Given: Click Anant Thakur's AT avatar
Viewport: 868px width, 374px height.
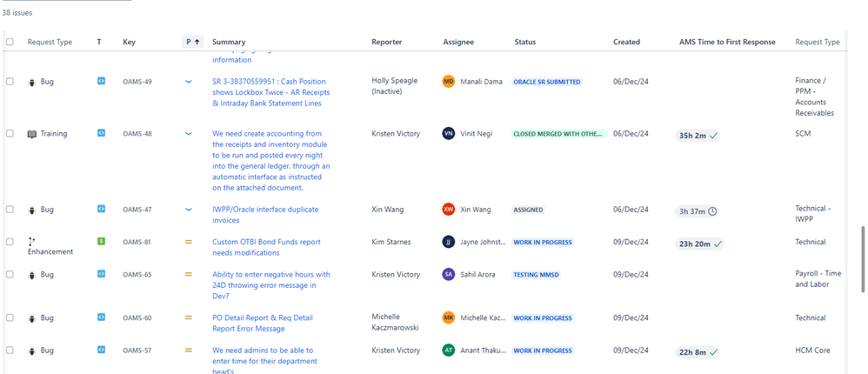Looking at the screenshot, I should coord(449,351).
